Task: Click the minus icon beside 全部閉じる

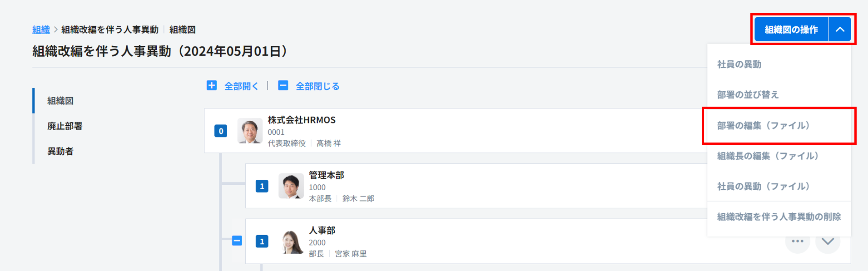Action: pos(283,85)
